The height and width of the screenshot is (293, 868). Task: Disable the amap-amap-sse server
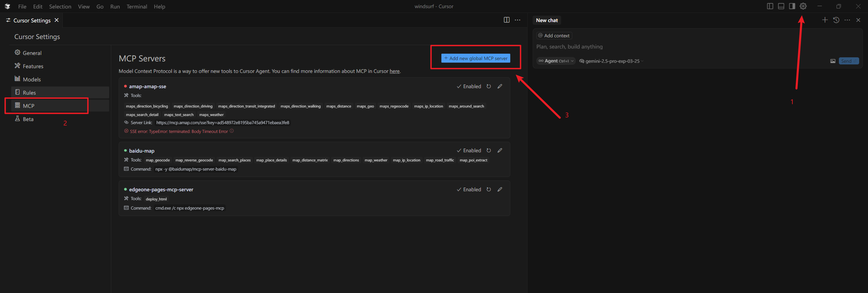tap(469, 86)
